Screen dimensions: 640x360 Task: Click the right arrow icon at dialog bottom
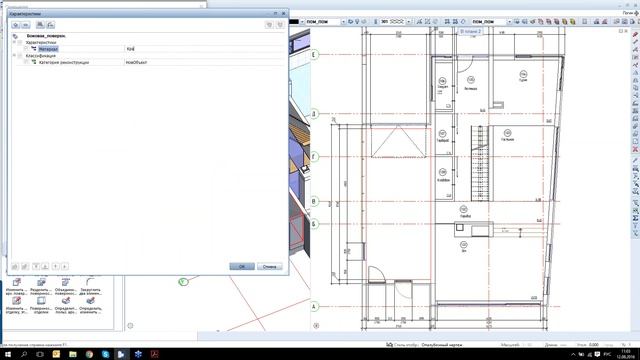(x=65, y=267)
